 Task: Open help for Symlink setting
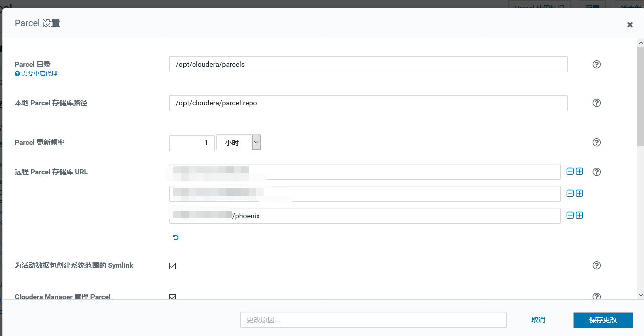[597, 265]
